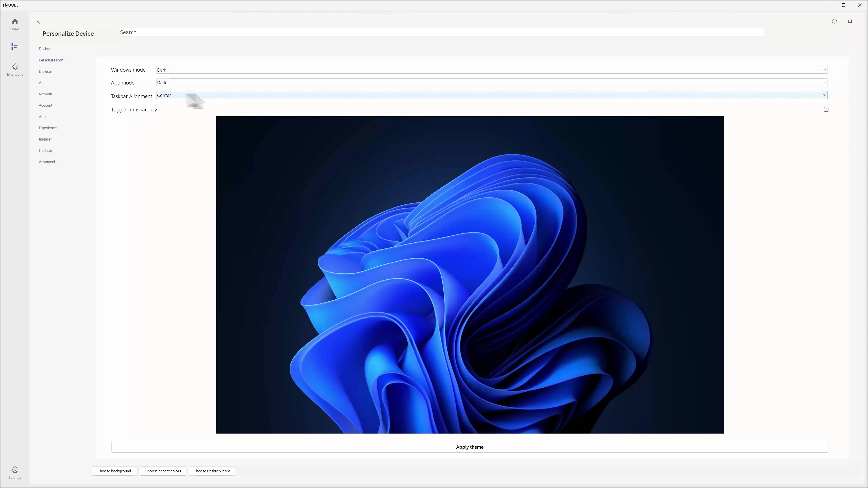The width and height of the screenshot is (868, 488).
Task: Click the refresh icon at top right
Action: [x=835, y=21]
